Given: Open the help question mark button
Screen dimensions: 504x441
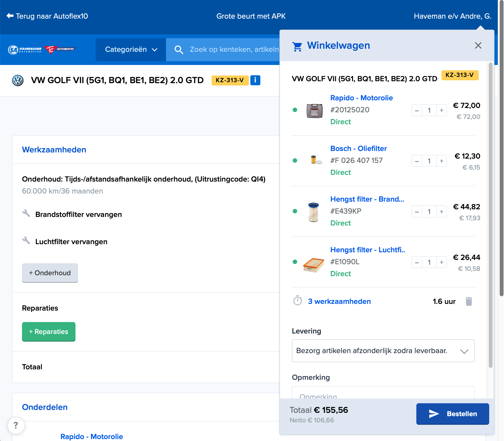Looking at the screenshot, I should click(x=16, y=425).
